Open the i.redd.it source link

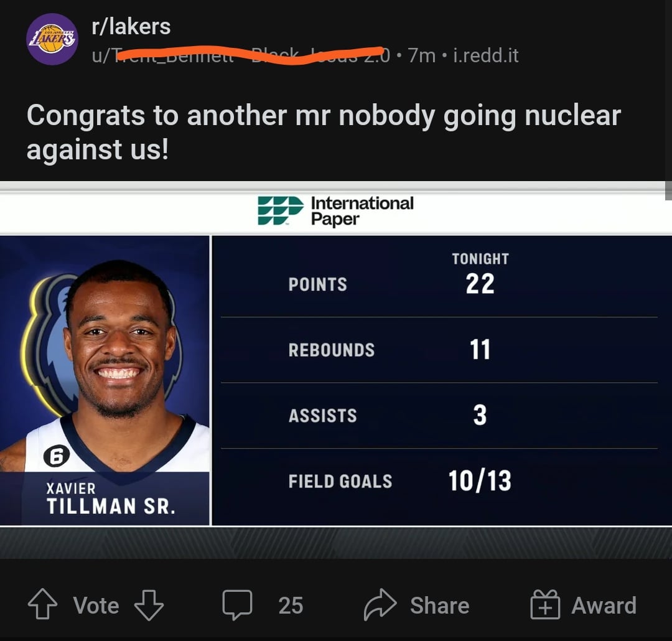[486, 55]
